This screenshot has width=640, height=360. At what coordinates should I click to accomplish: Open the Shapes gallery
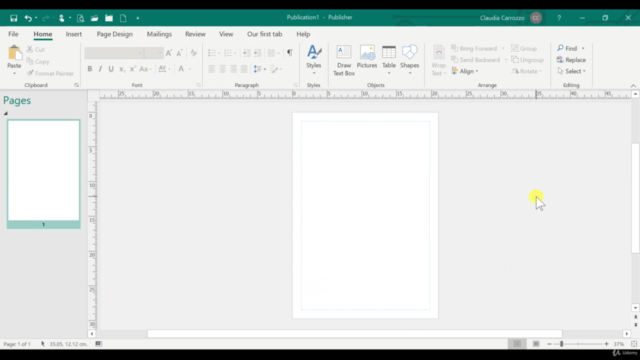[409, 60]
